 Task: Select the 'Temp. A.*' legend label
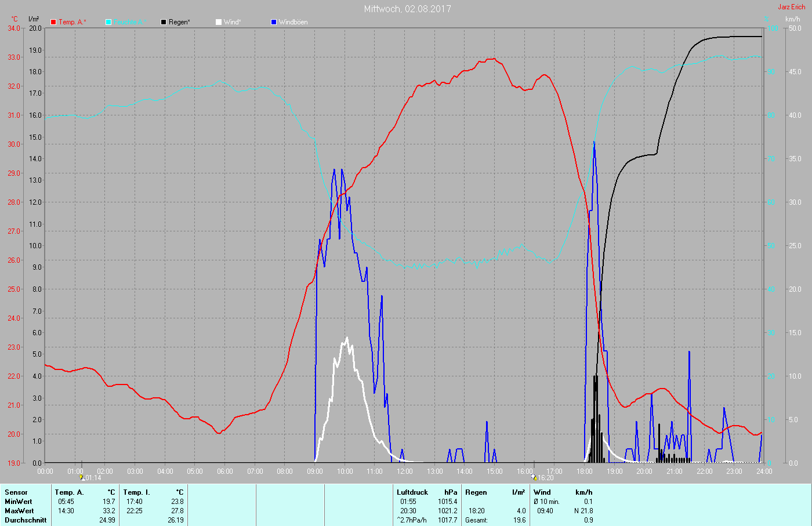coord(72,22)
